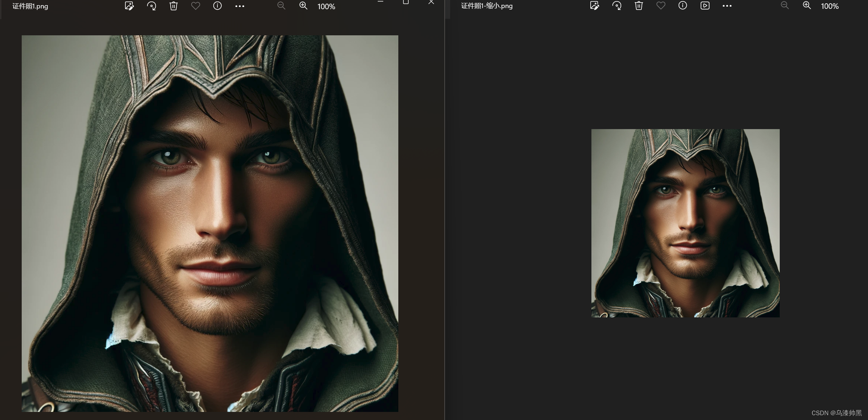Open the See more menu in left viewer

(240, 6)
